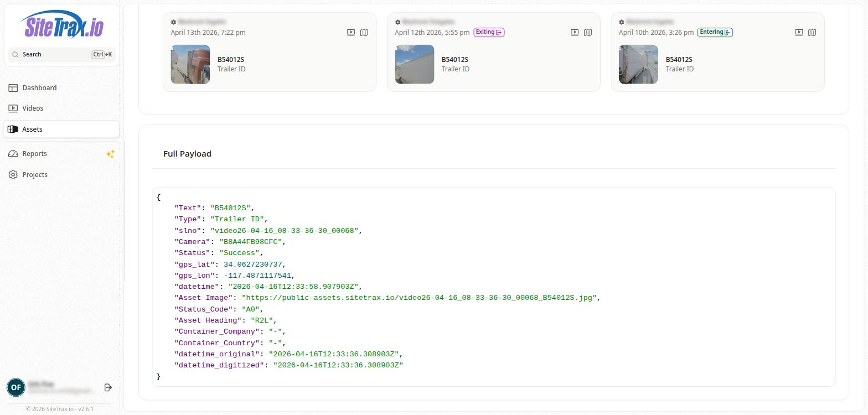
Task: Click the gps_lat value 34.0627230737
Action: click(x=253, y=264)
